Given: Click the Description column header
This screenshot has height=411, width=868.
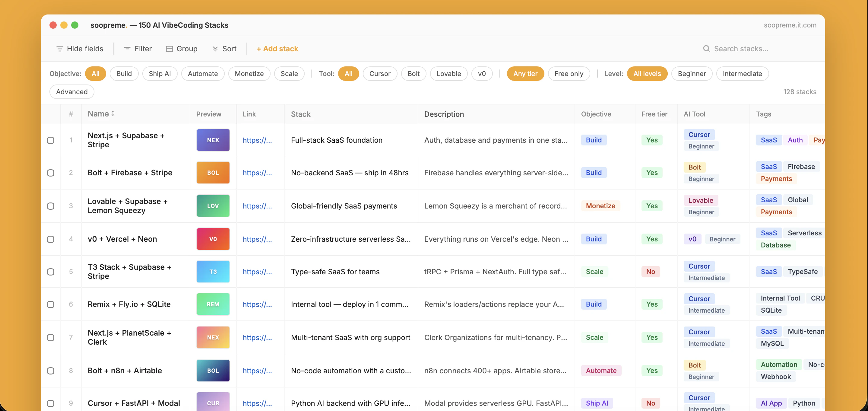Looking at the screenshot, I should (444, 114).
